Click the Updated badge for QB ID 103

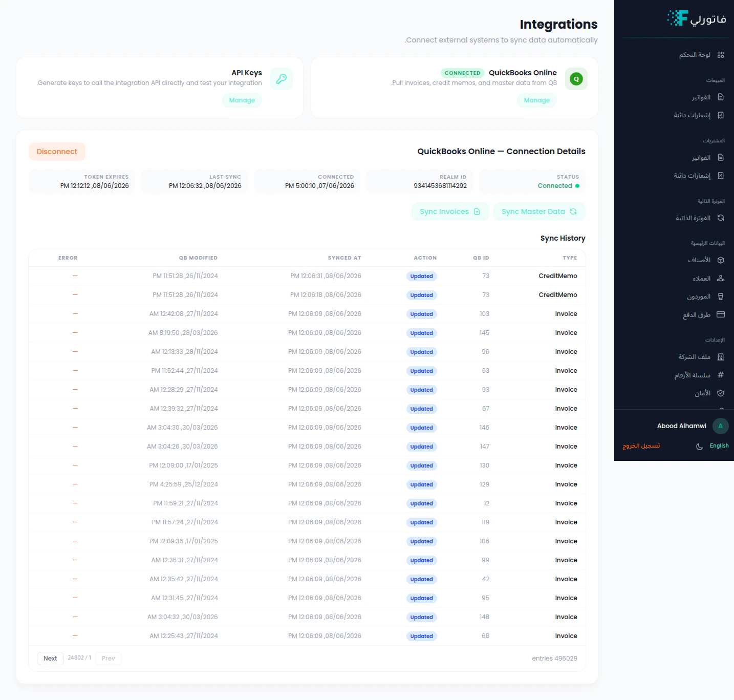[x=422, y=314]
